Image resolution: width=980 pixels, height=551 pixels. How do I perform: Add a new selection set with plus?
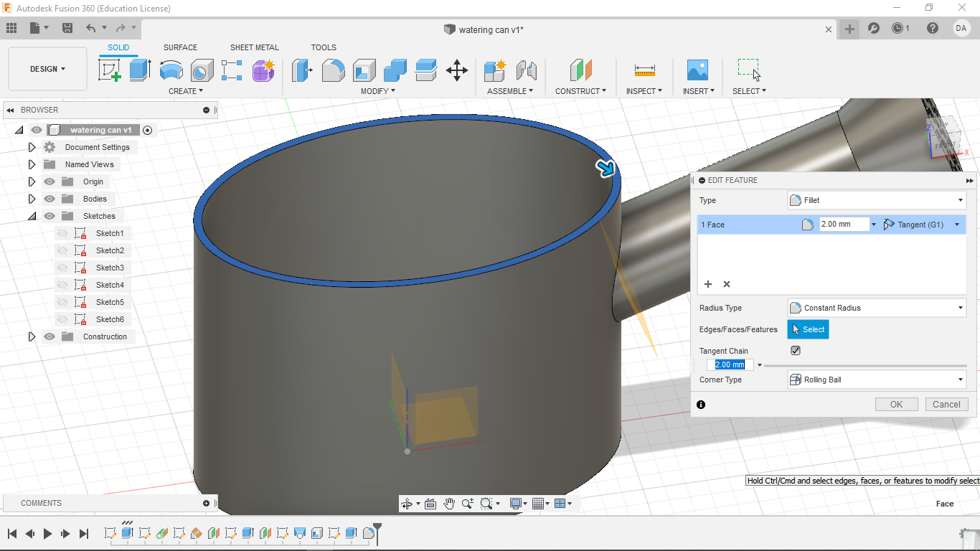click(x=708, y=284)
